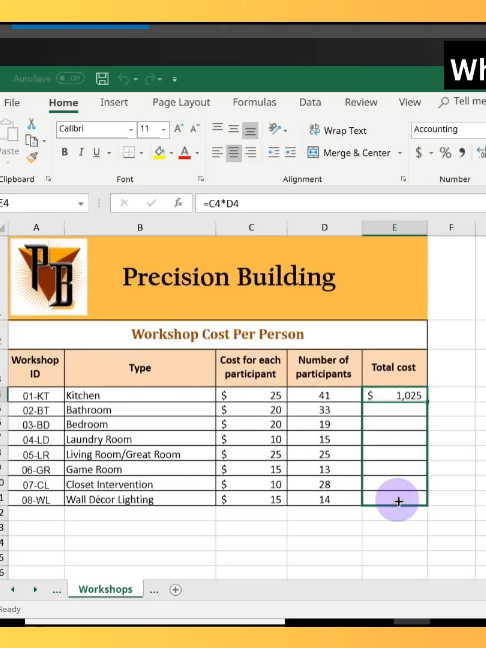This screenshot has height=648, width=486.
Task: Open the Clipboard group dialog launcher
Action: pos(48,179)
